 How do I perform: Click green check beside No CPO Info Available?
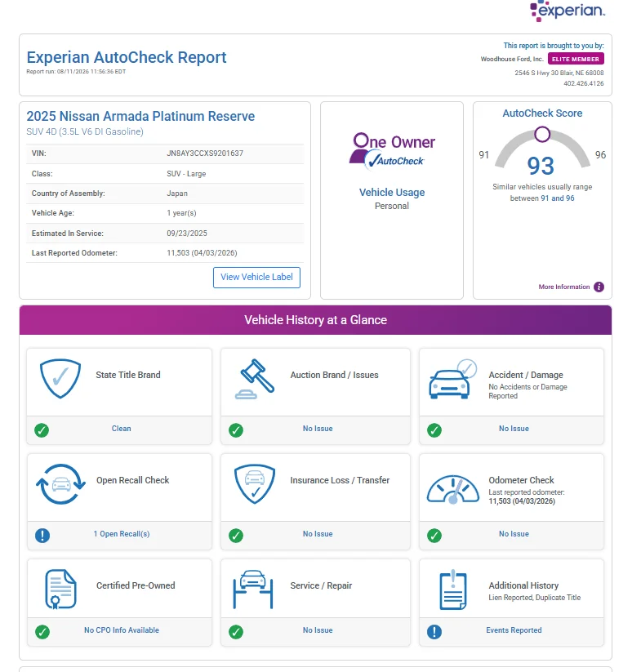(x=42, y=632)
